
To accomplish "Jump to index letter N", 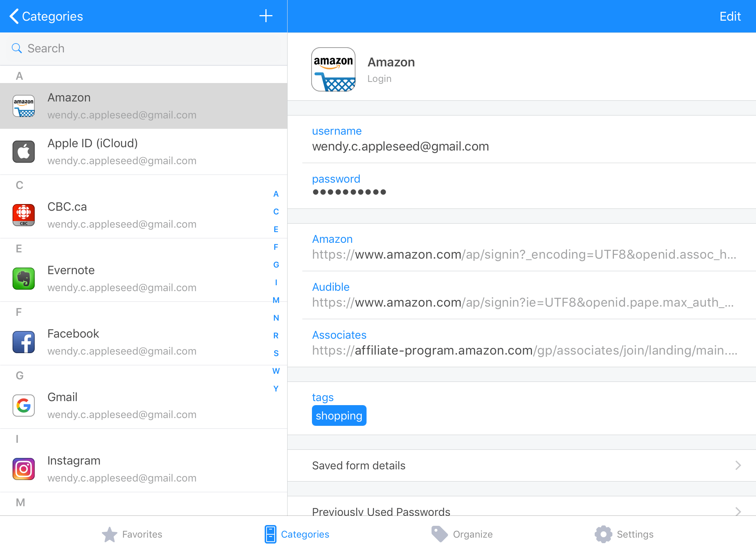I will (x=276, y=318).
